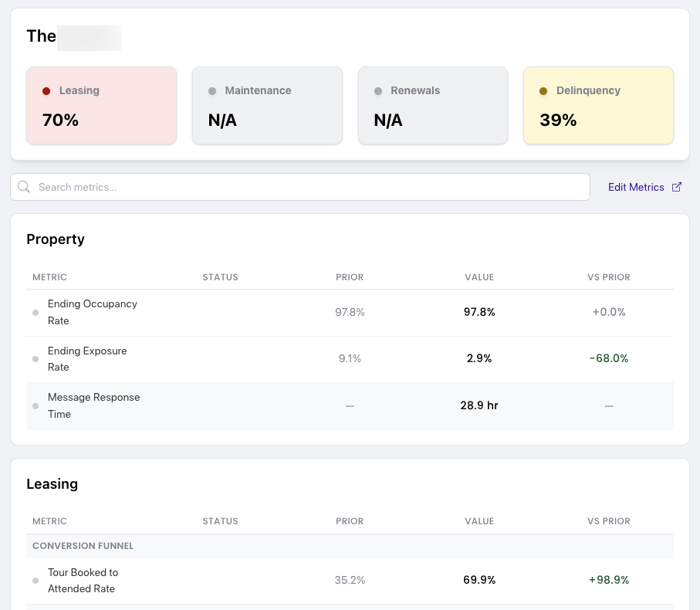Click the VS PRIOR column header in Property table
Screen dimensions: 700x610
pos(609,277)
